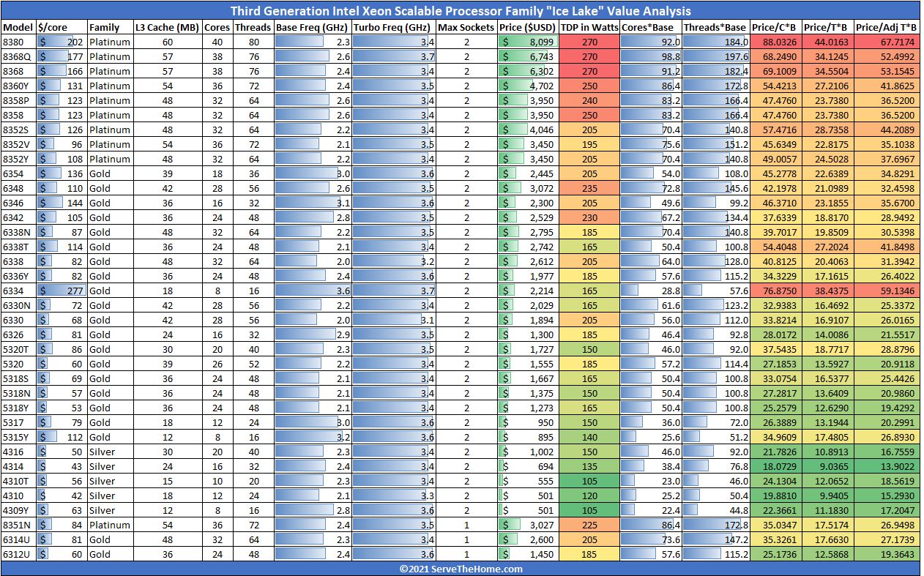924x576 pixels.
Task: Select the price cell showing "3,072"
Action: [528, 188]
